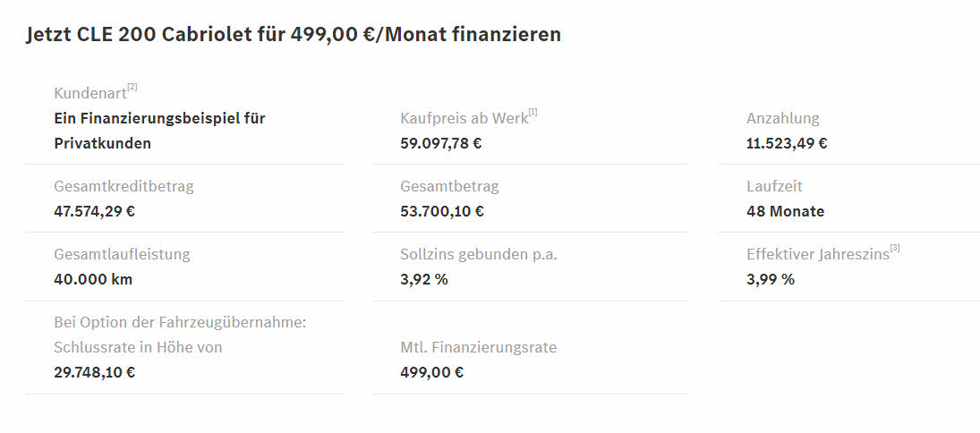980x433 pixels.
Task: Open footnote [1] beside Kaufpreis ab Werk
Action: pyautogui.click(x=533, y=112)
